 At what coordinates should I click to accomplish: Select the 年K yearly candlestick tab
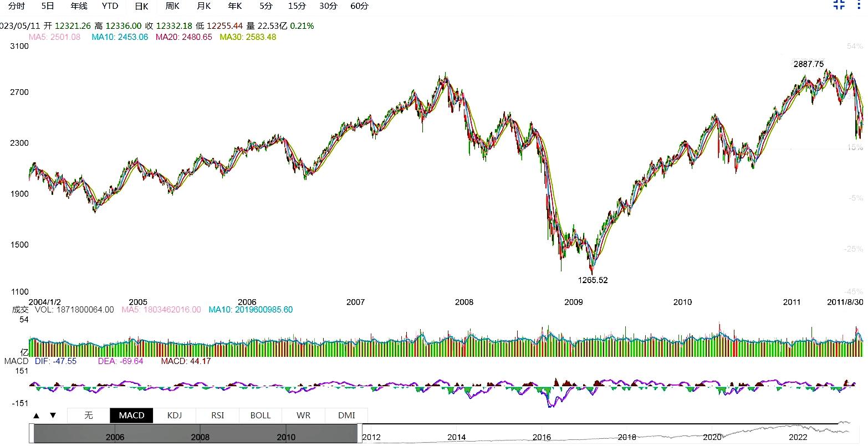click(x=235, y=6)
